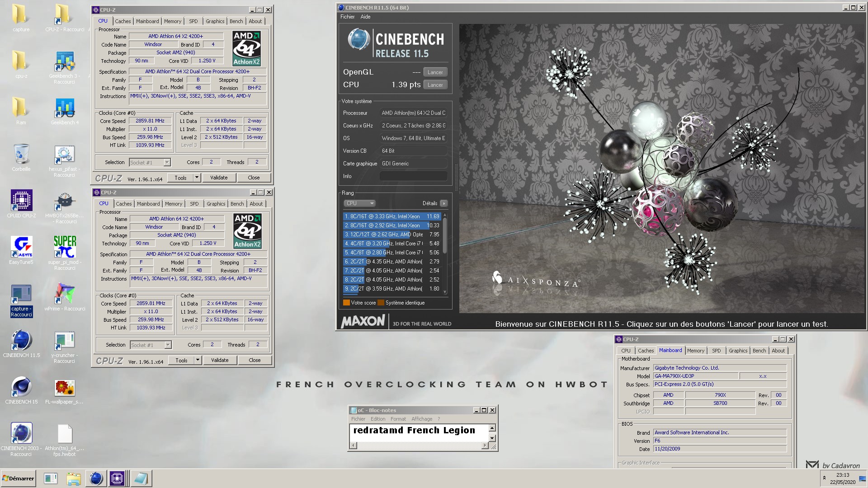
Task: Expand Socket #1 selection in top CPU-Z
Action: pyautogui.click(x=167, y=162)
